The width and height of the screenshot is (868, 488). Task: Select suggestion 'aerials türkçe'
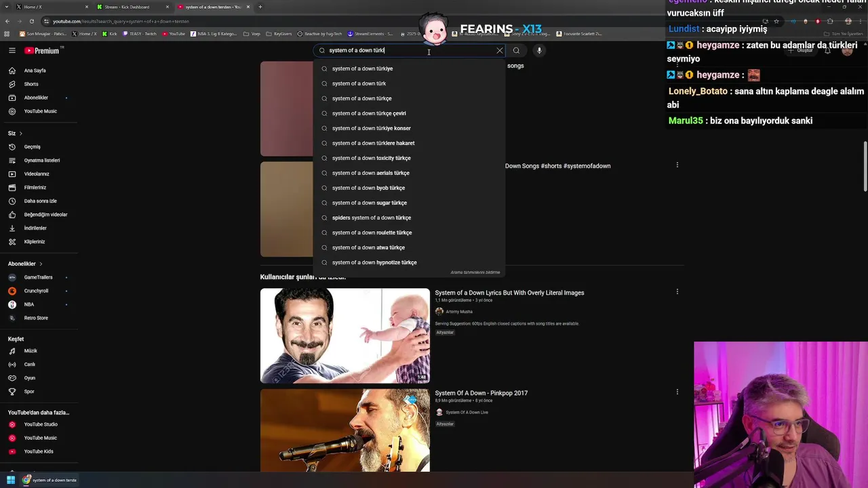pos(409,173)
